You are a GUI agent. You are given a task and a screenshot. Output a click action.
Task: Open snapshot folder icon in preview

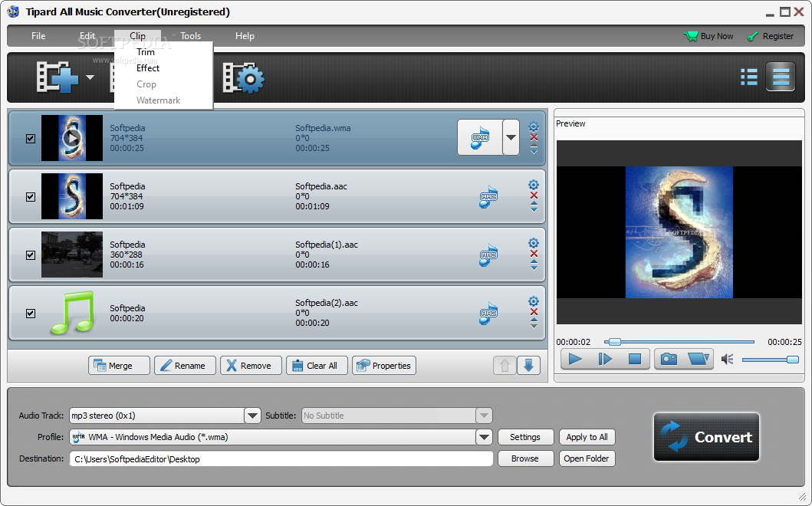point(698,359)
